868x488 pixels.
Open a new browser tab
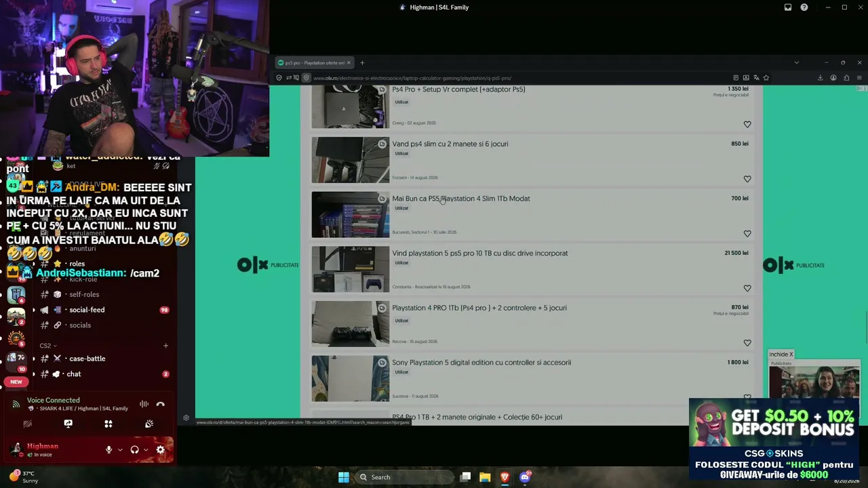pyautogui.click(x=362, y=63)
